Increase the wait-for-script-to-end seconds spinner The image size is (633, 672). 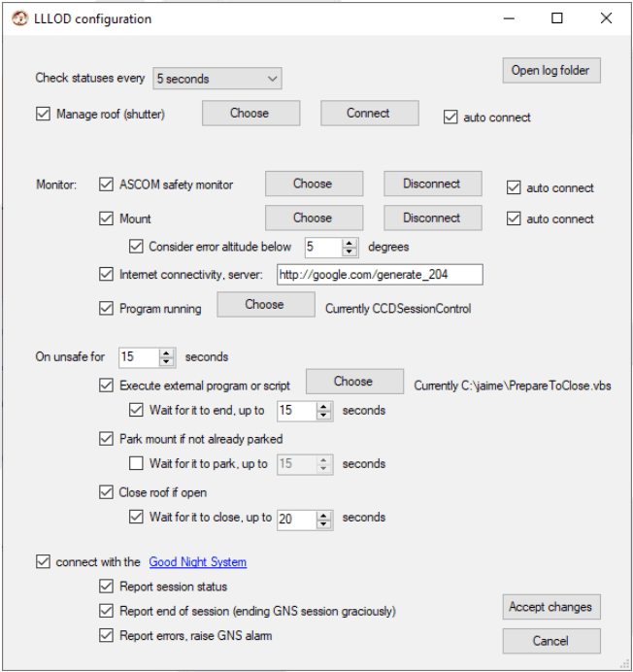pyautogui.click(x=323, y=407)
